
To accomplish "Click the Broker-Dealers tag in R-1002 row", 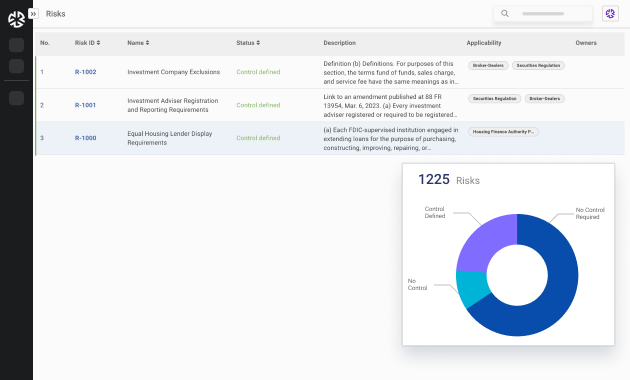I will point(488,65).
